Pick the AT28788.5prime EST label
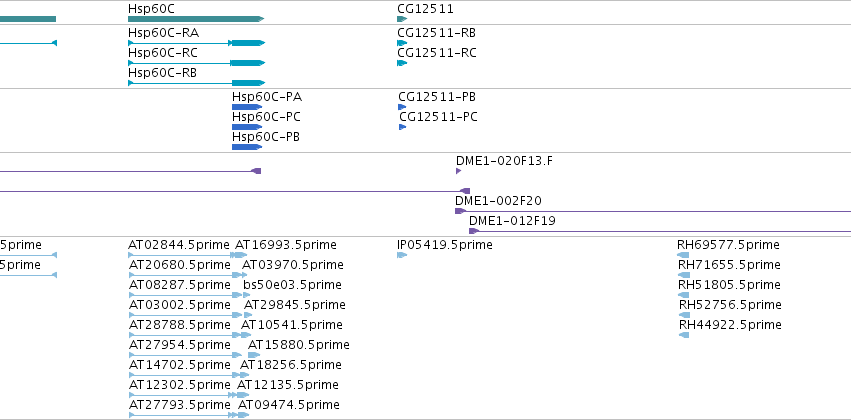The height and width of the screenshot is (420, 851). (x=180, y=326)
